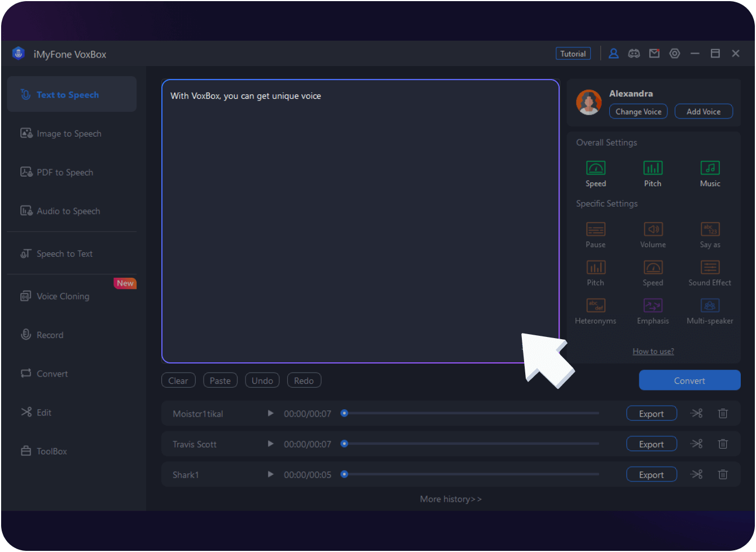The height and width of the screenshot is (552, 756).
Task: Open the Speed overall setting
Action: coord(596,174)
